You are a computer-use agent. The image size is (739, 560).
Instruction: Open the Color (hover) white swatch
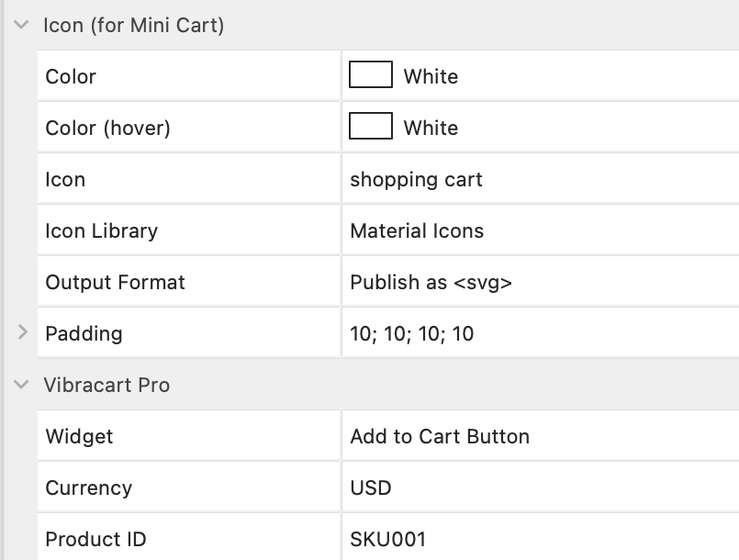tap(370, 127)
